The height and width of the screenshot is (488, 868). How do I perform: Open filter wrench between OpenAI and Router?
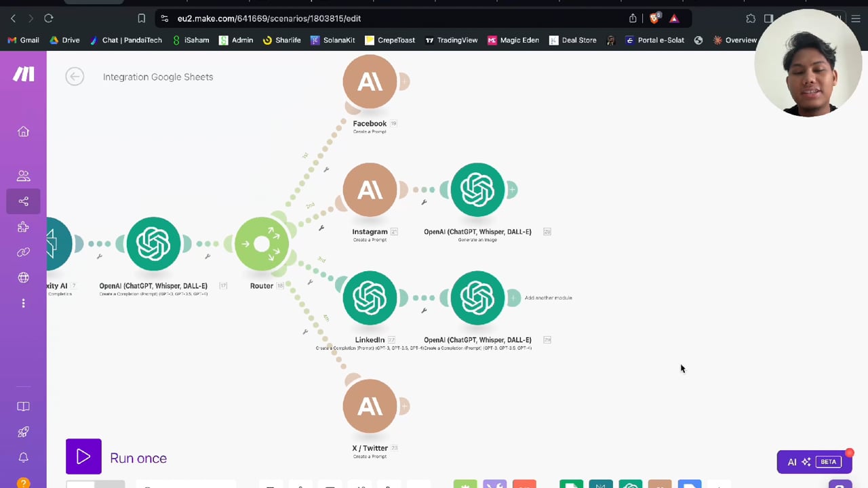[x=208, y=256]
